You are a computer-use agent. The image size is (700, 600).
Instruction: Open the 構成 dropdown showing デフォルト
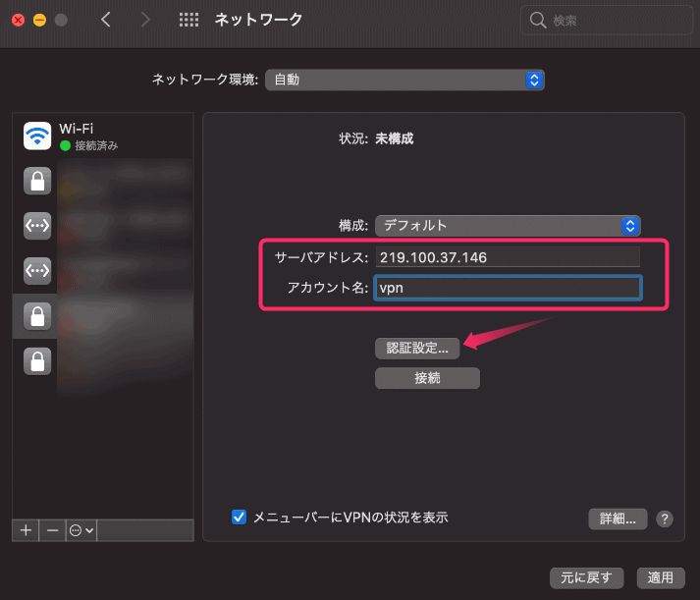coord(508,226)
